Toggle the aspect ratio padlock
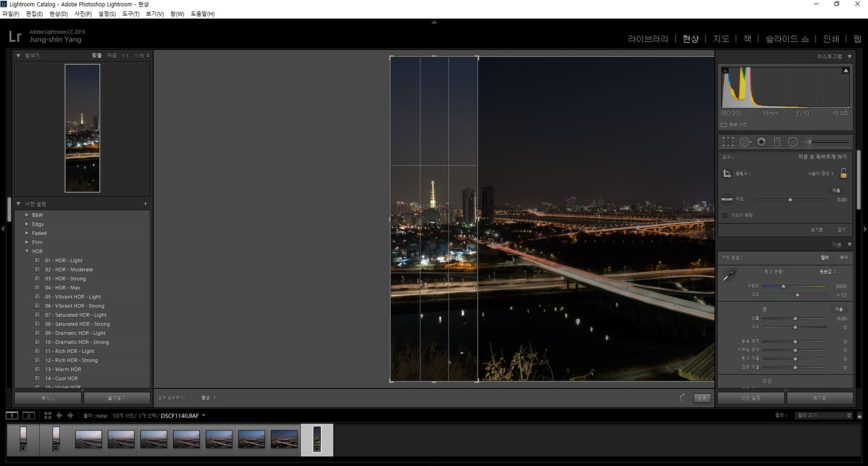Viewport: 868px width, 466px height. [x=843, y=173]
